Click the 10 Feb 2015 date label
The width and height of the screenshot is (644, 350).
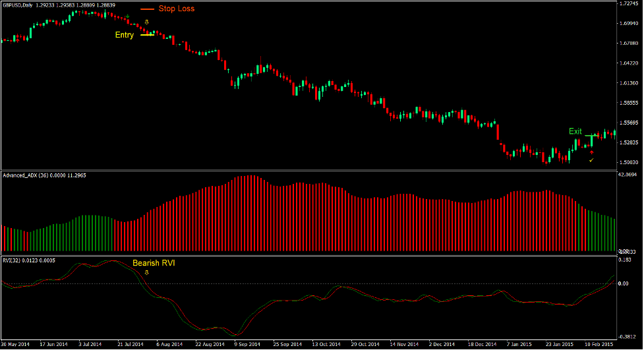599,344
